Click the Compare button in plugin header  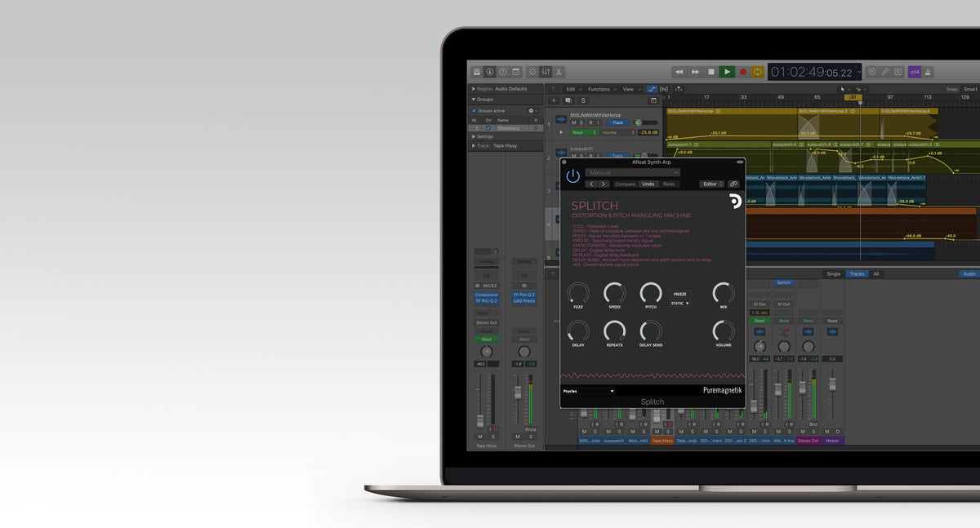pos(625,184)
